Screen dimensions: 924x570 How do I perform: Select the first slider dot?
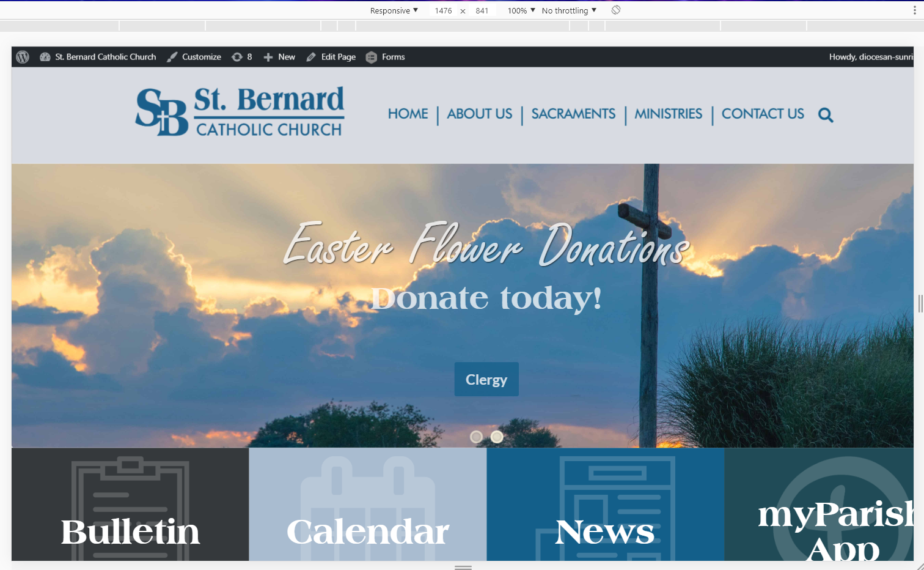(476, 437)
